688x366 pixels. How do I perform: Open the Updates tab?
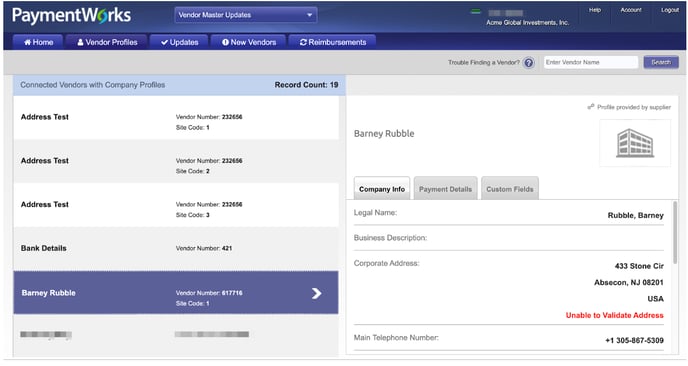tap(179, 42)
